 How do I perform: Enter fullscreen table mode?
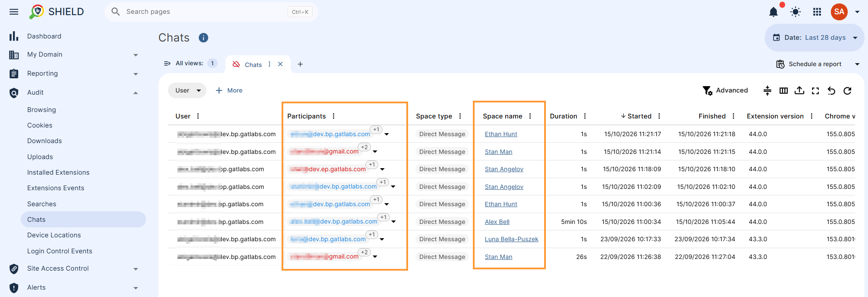pos(815,90)
